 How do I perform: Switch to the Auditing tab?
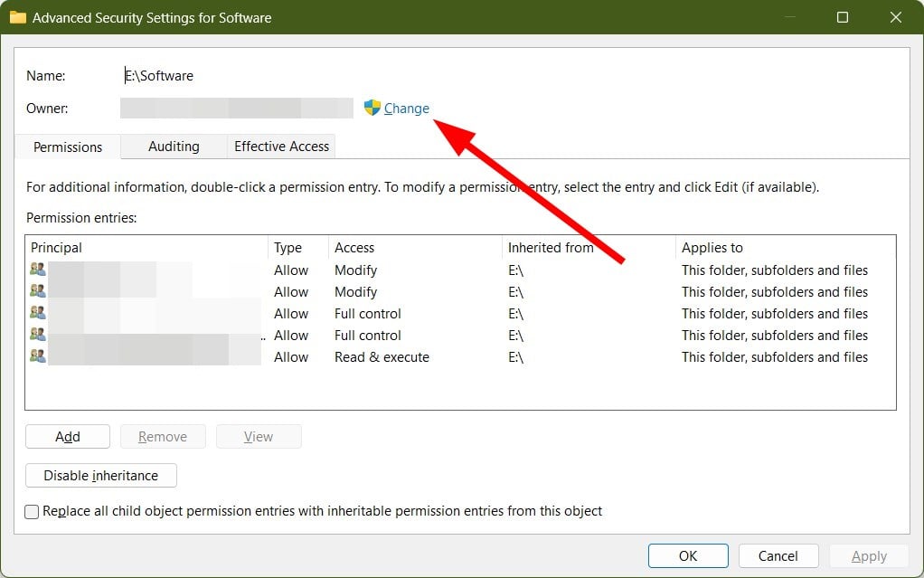click(x=174, y=147)
